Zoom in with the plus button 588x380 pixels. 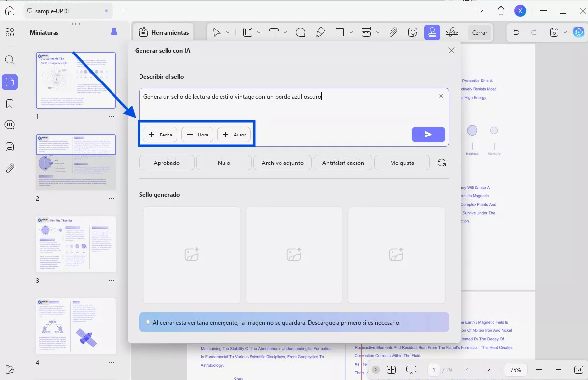[x=559, y=370]
